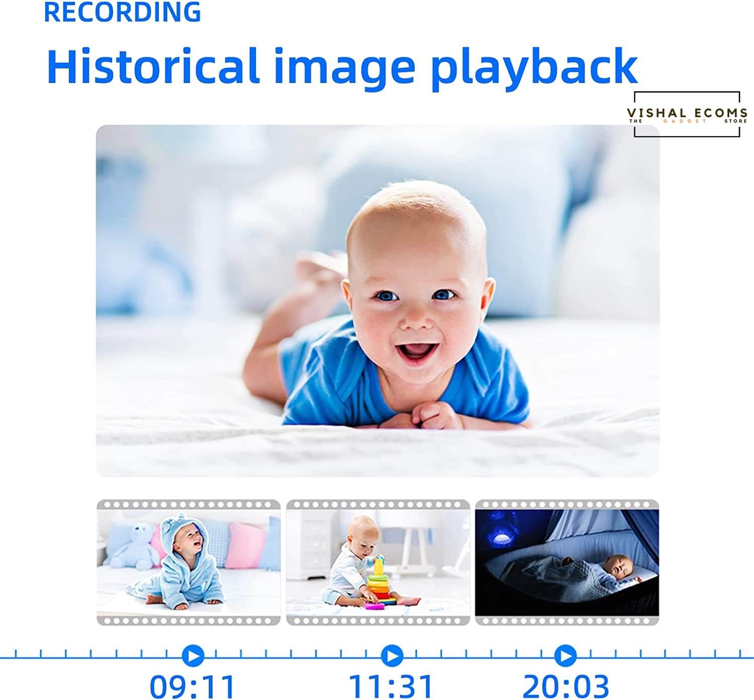Click the main smiling baby playback image
Image resolution: width=754 pixels, height=700 pixels.
click(x=377, y=301)
